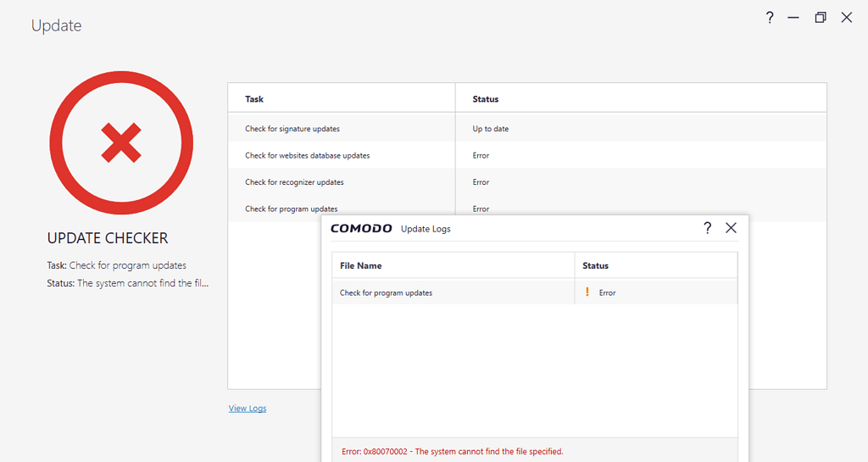
Task: Close the Update Logs dialog
Action: [x=731, y=228]
